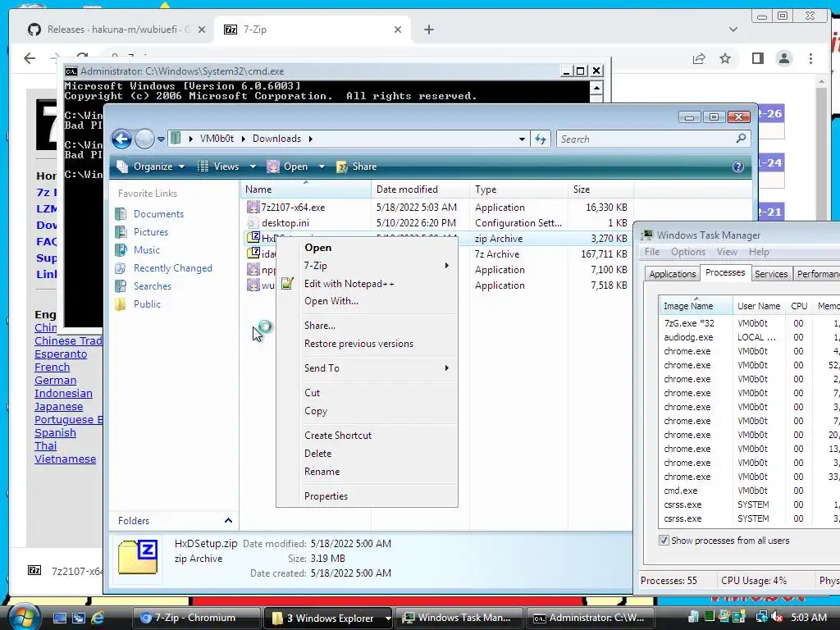
Task: Launch Internet Explorer from quick launch
Action: [98, 619]
